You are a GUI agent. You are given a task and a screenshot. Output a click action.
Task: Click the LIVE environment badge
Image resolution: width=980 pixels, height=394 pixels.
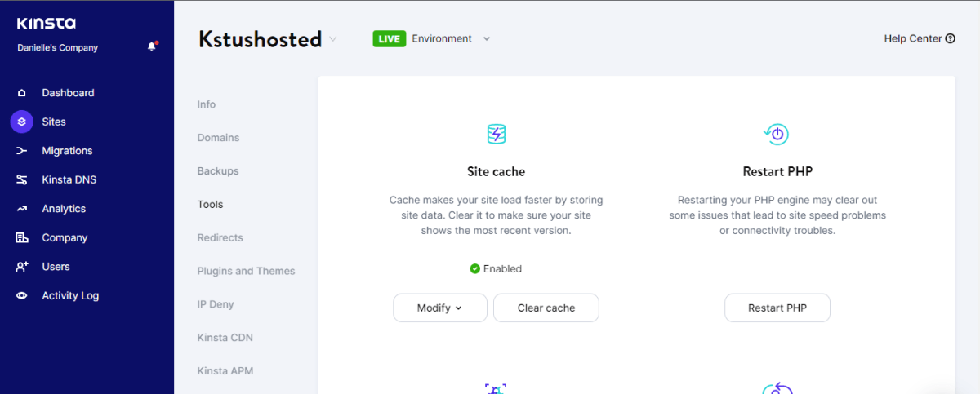coord(390,38)
